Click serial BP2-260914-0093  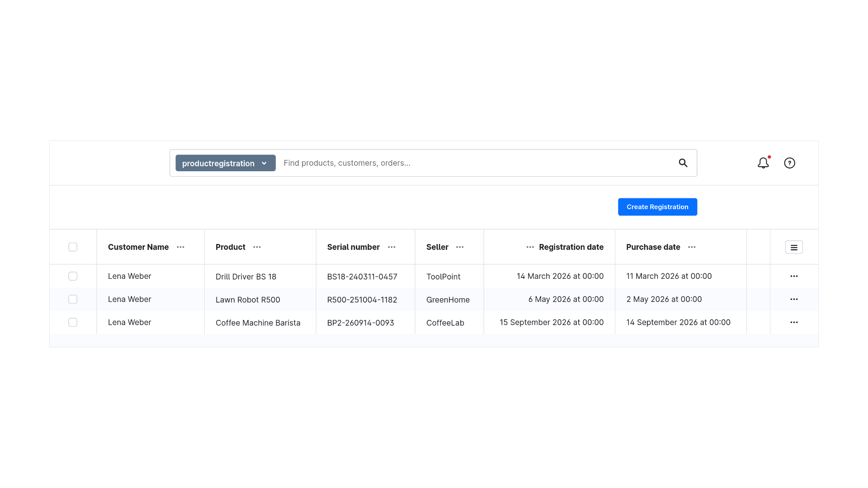[x=361, y=323]
